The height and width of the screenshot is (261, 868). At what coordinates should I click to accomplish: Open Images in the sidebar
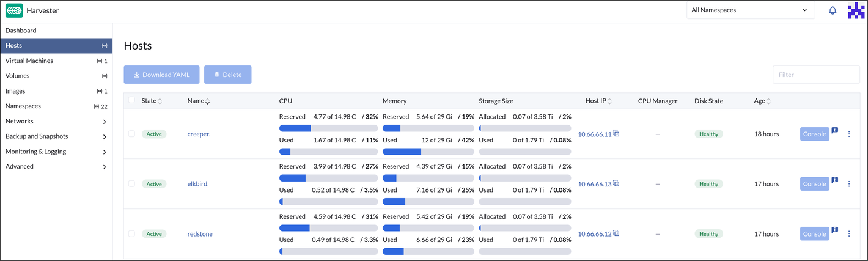[x=56, y=91]
